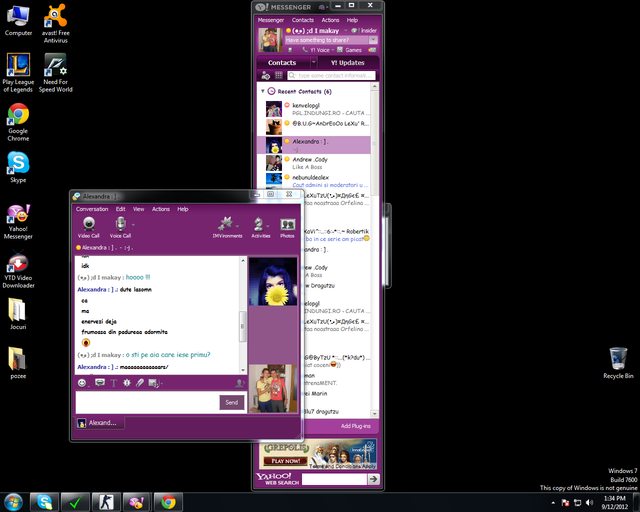The image size is (640, 512).
Task: Start a Voice Call in the chat window
Action: pos(120,228)
